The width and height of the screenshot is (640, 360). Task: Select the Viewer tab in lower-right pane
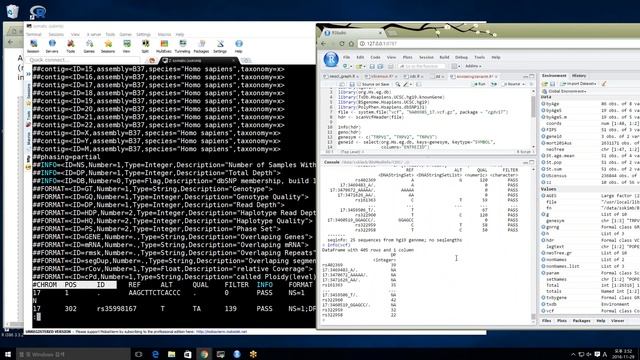(x=617, y=321)
